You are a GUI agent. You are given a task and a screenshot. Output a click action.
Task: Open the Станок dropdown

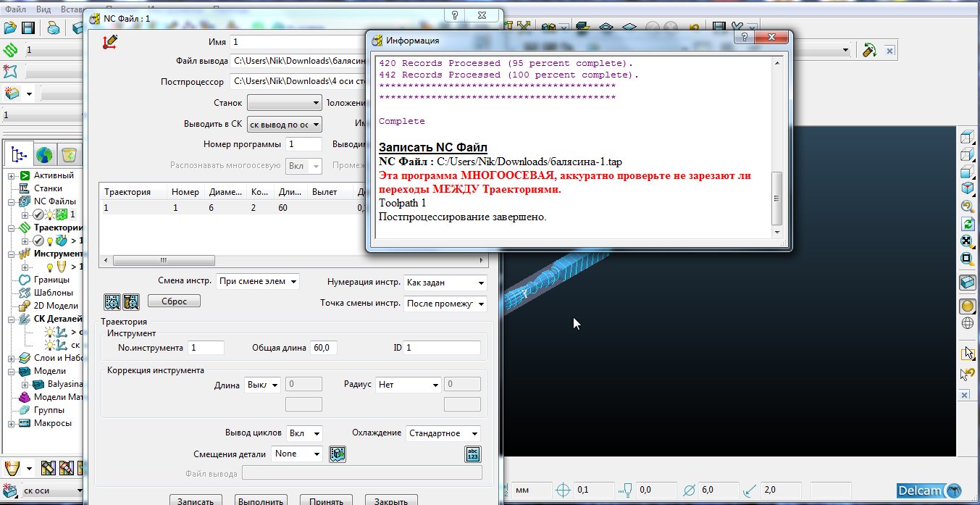pos(284,103)
